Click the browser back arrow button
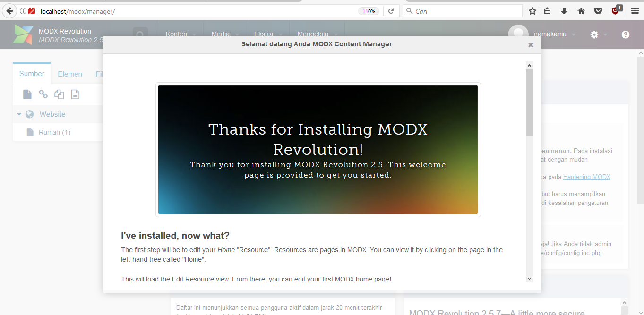 pos(9,11)
